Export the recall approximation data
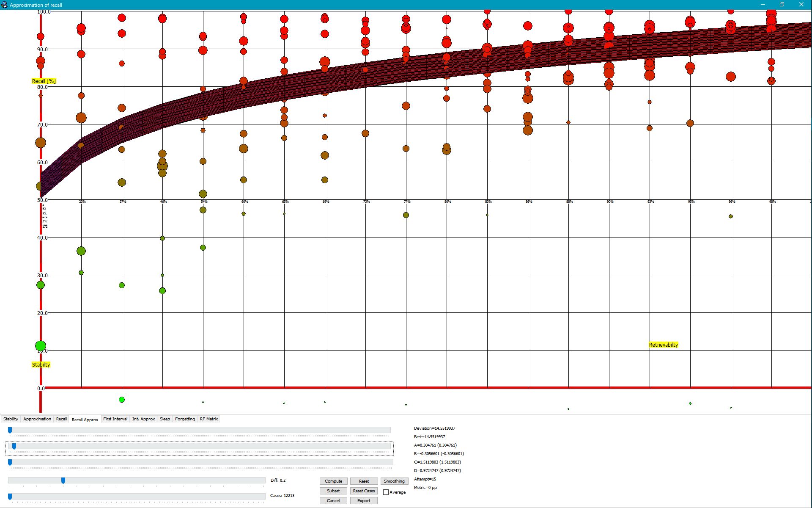The image size is (812, 508). tap(364, 501)
